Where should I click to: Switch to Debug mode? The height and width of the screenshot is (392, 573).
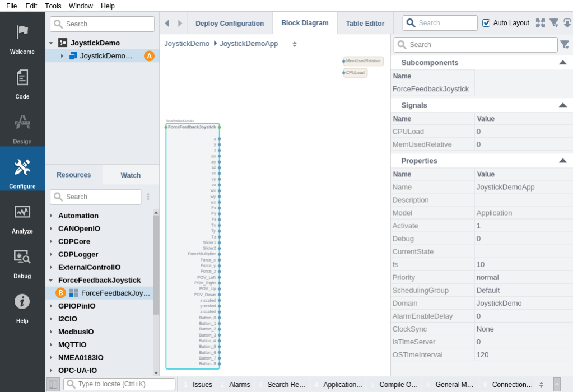point(22,263)
